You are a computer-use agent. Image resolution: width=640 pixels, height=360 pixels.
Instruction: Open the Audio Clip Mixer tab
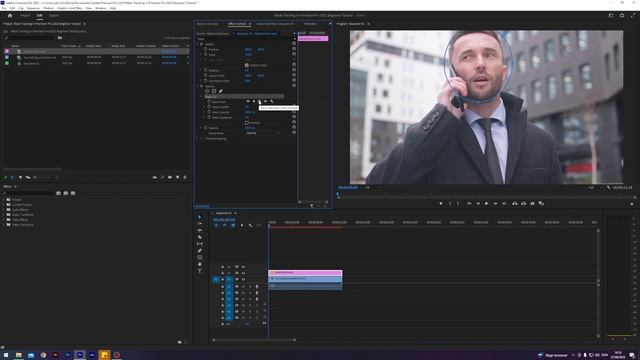click(x=275, y=24)
